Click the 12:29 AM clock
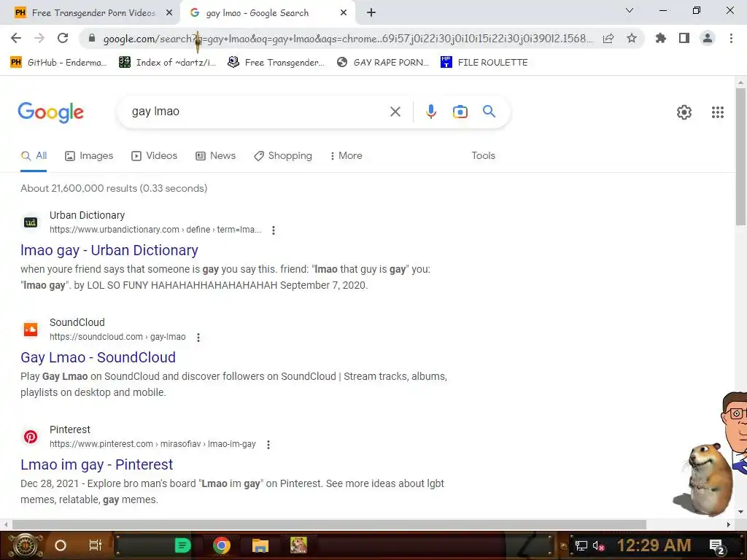This screenshot has height=560, width=747. tap(654, 545)
